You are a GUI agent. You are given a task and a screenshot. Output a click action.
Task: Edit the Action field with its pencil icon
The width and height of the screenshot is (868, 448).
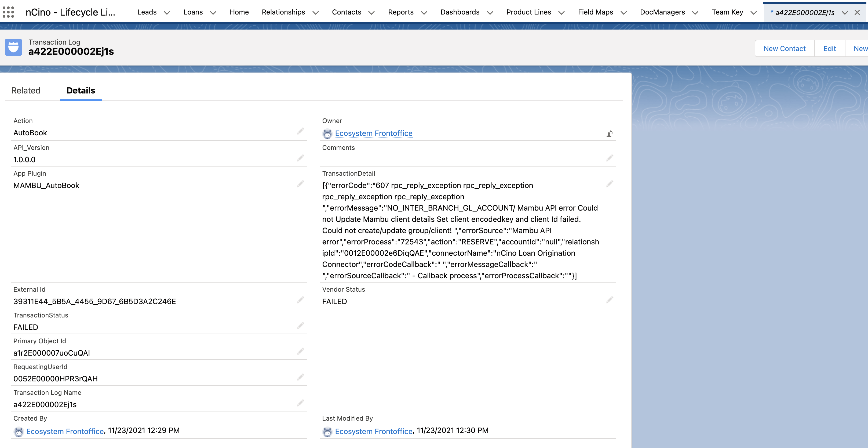[x=300, y=131]
